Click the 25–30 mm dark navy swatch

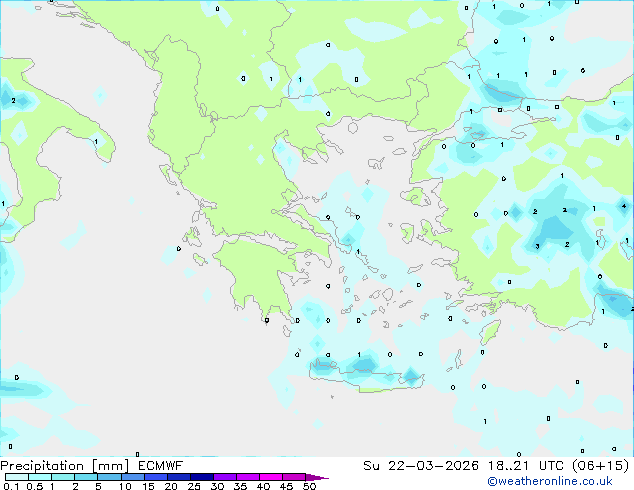tap(202, 477)
